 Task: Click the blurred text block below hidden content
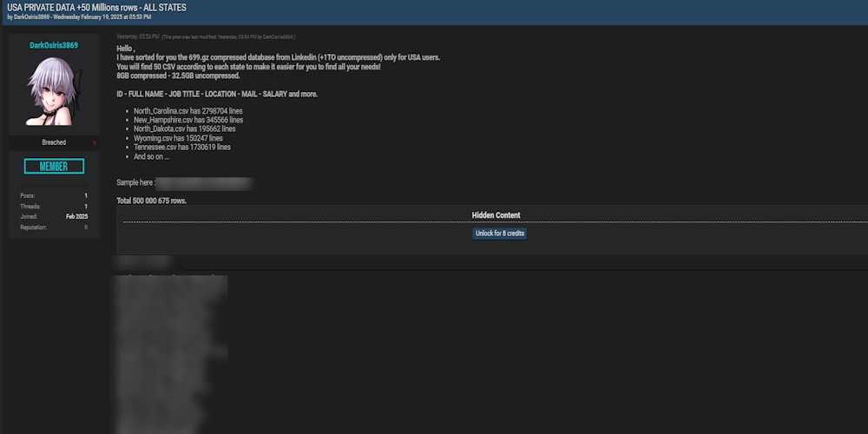172,347
